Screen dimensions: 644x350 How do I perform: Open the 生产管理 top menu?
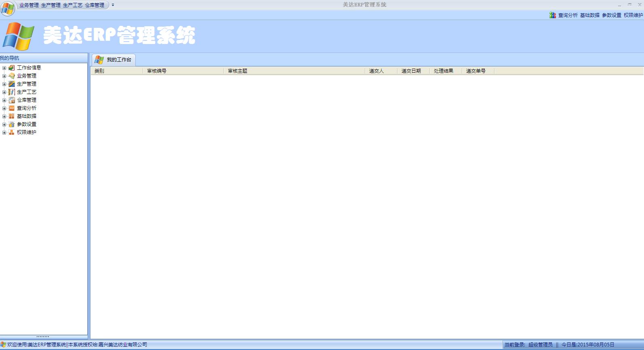(x=51, y=5)
